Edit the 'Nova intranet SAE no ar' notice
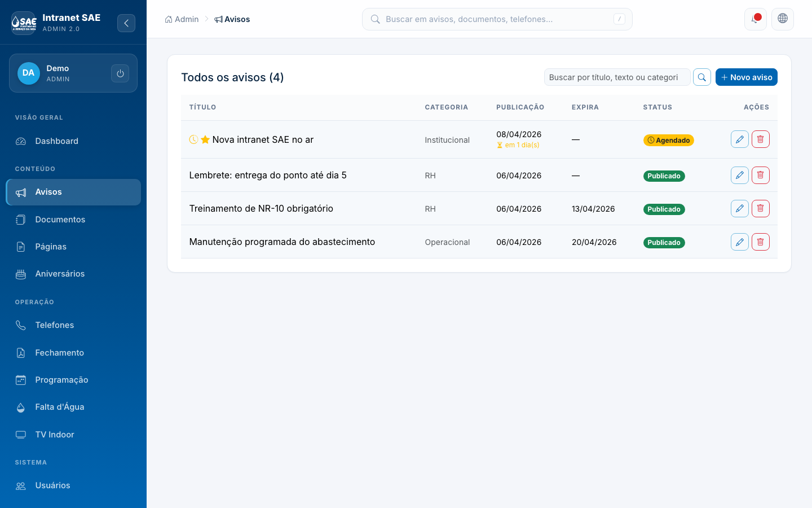Screen dimensions: 812x508 [740, 139]
